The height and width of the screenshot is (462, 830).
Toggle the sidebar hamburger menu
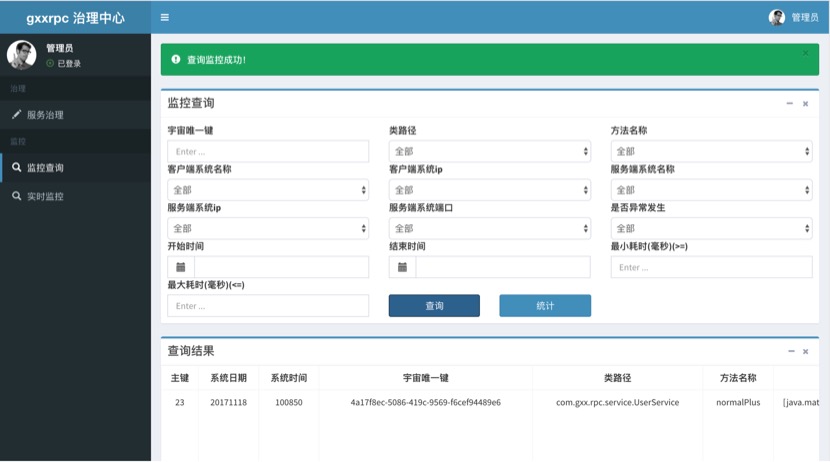click(x=165, y=17)
